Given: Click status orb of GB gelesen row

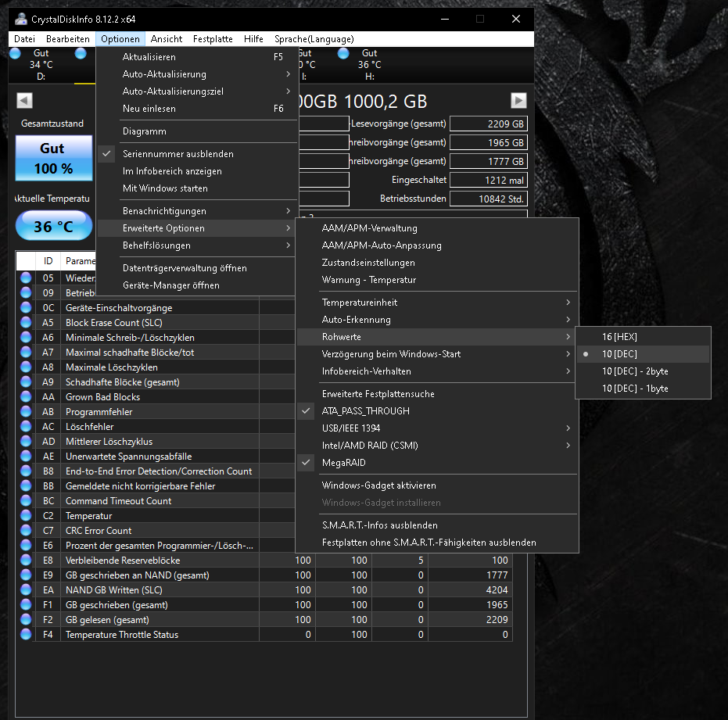Looking at the screenshot, I should [26, 619].
